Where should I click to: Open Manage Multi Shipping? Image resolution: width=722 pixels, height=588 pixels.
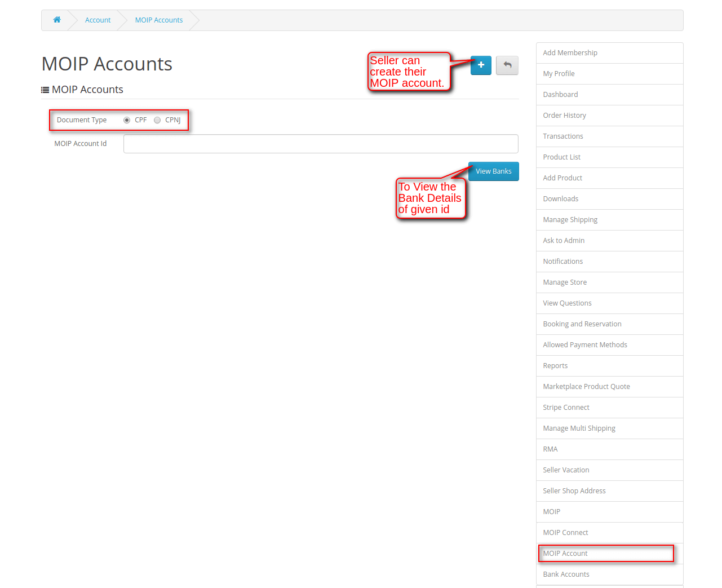coord(610,428)
